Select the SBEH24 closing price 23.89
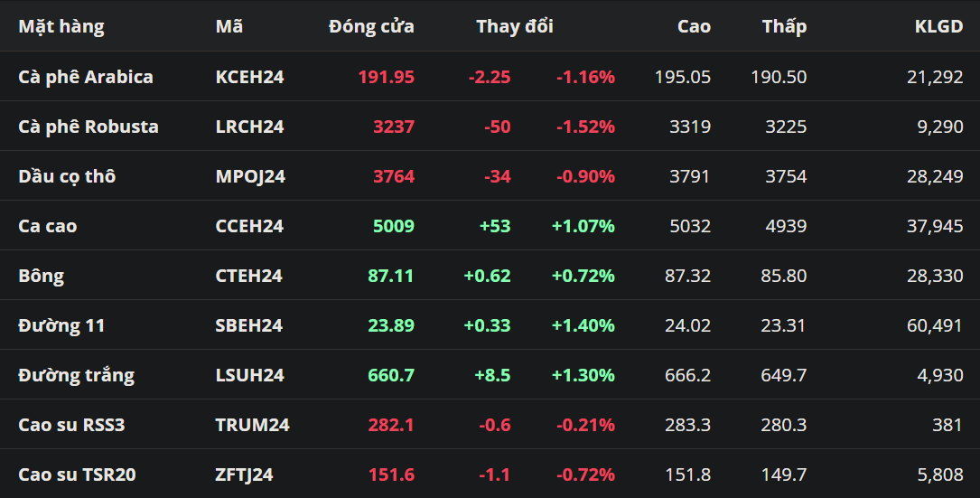Screen dimensions: 980x498 [390, 325]
